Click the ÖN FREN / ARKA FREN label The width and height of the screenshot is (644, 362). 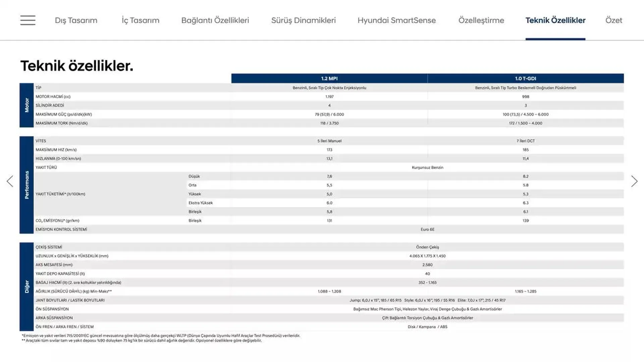(x=64, y=327)
